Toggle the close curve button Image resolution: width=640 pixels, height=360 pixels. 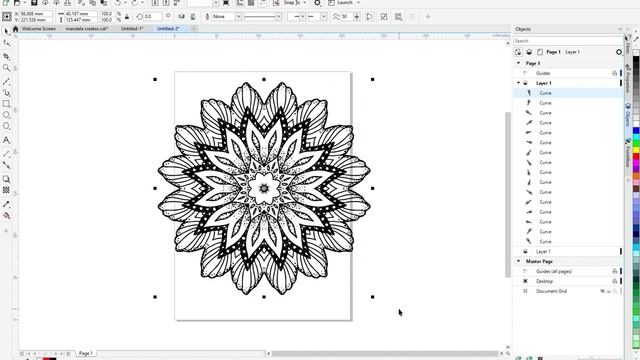370,17
